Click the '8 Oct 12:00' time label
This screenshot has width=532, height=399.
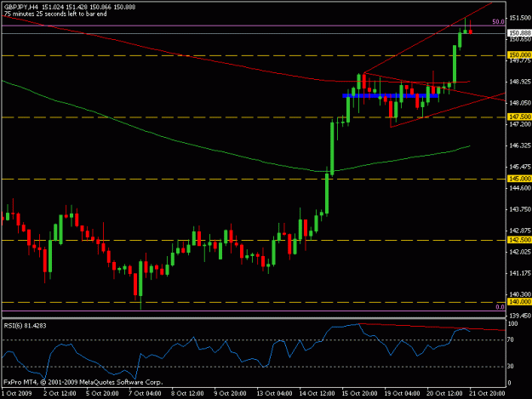point(187,394)
